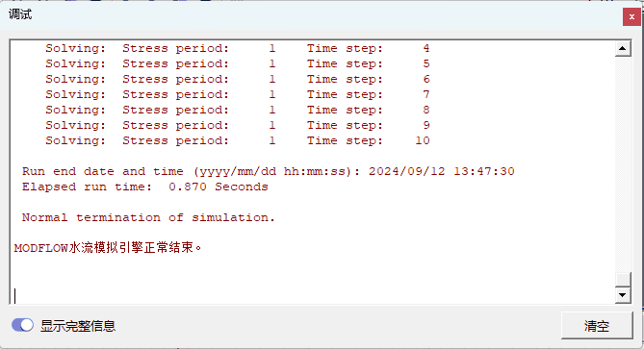This screenshot has height=349, width=644.
Task: Click the log line for Time step 4
Action: click(238, 48)
